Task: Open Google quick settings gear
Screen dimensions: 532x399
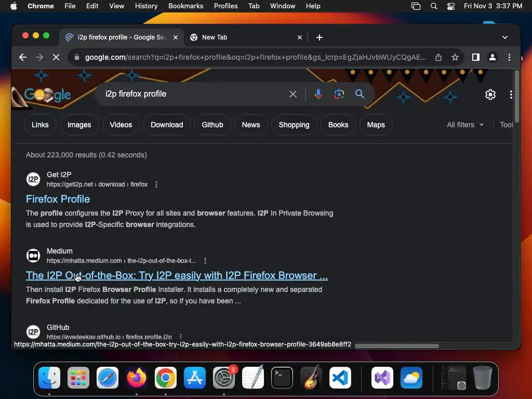Action: tap(490, 95)
